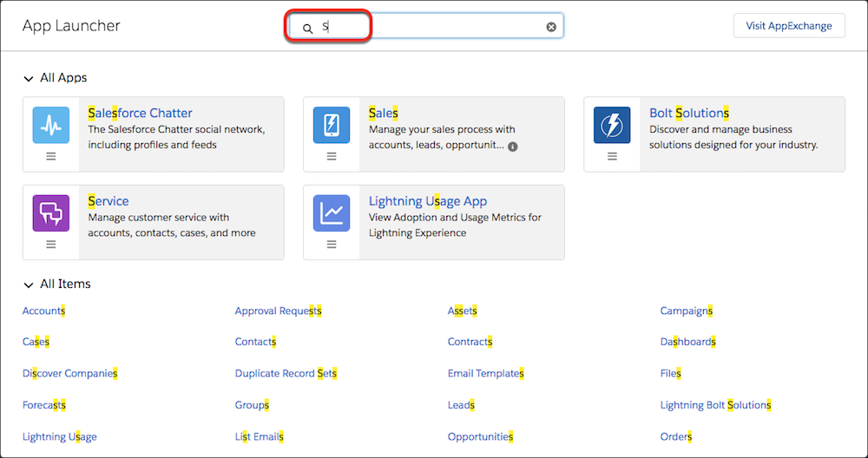Screen dimensions: 868x458
Task: Open Assets item
Action: 463,311
